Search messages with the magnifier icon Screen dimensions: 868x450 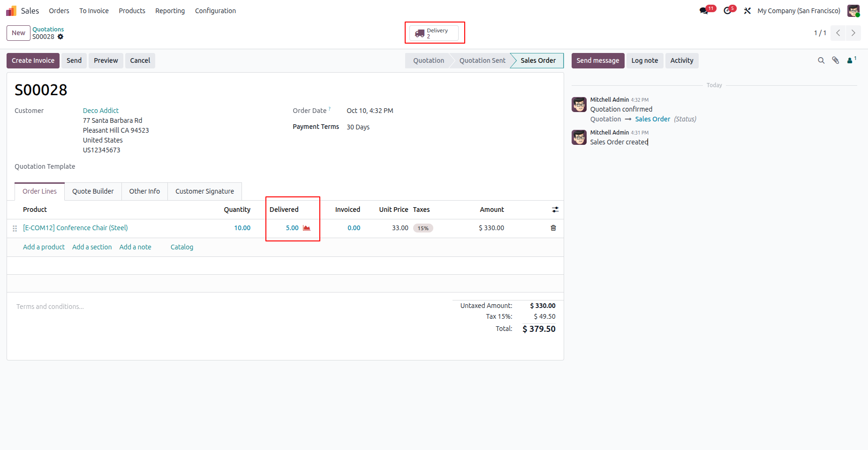click(x=821, y=60)
